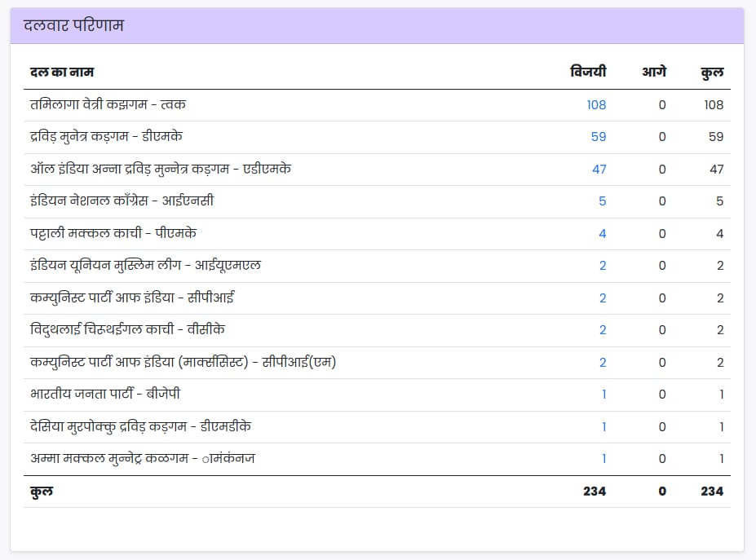Click the विजयी column header
Screen dimensions: 756x560
coord(588,72)
